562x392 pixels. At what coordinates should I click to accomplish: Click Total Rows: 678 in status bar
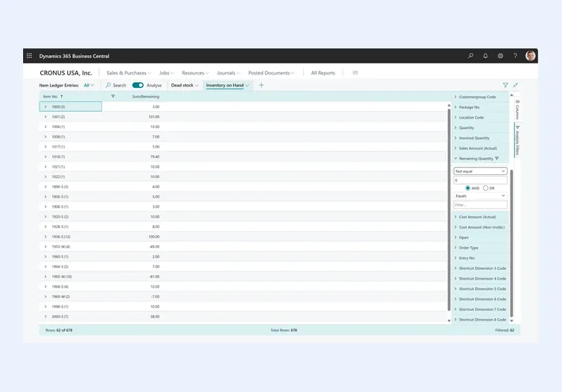pos(283,330)
